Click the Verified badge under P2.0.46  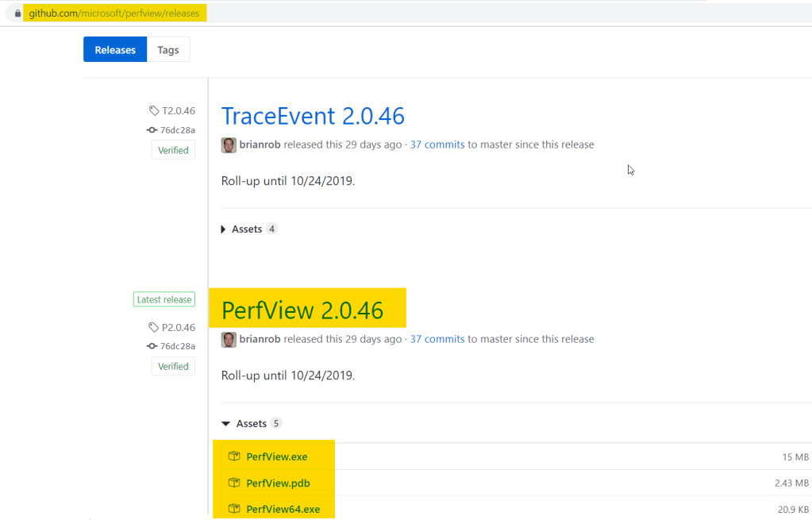pos(173,366)
